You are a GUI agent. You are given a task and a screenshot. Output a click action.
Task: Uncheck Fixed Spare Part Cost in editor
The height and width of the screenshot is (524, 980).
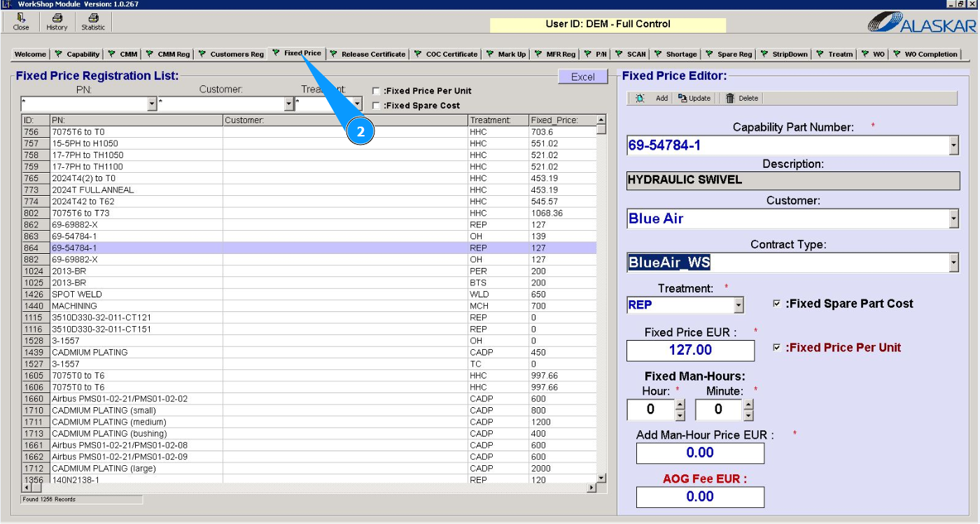click(x=776, y=304)
